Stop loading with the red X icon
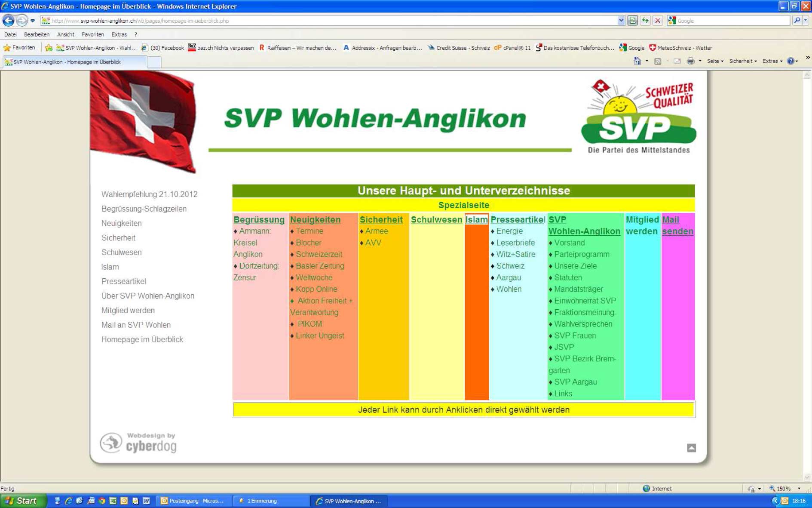The image size is (812, 508). [x=657, y=21]
